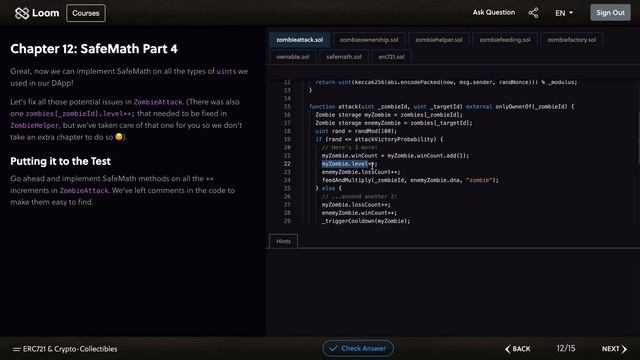Click the back chevron arrow icon
The width and height of the screenshot is (640, 360).
point(507,349)
